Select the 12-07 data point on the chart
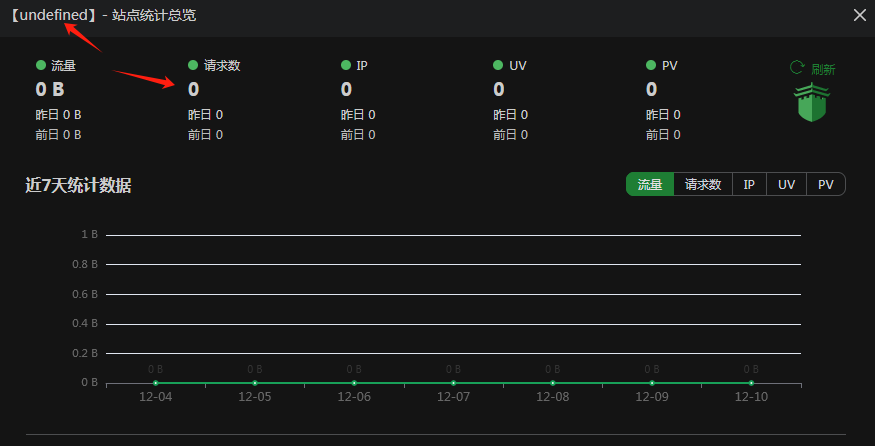Image resolution: width=875 pixels, height=446 pixels. click(453, 383)
